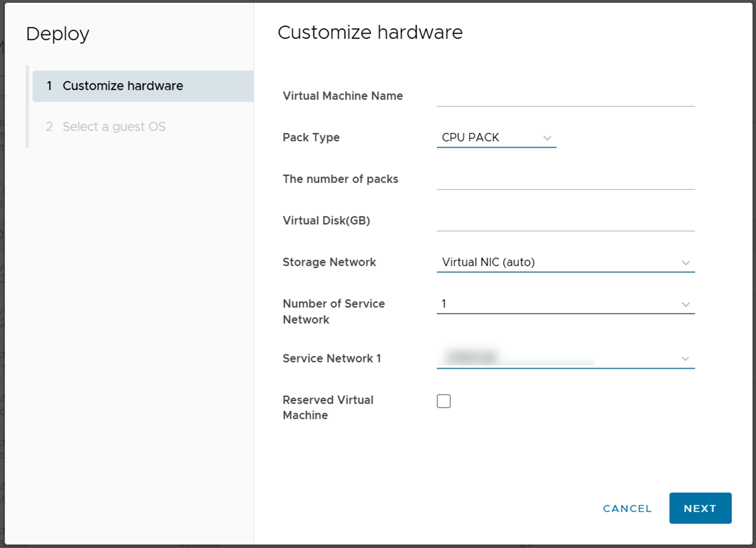Focus the Virtual Disk(GB) input
The height and width of the screenshot is (548, 756).
click(565, 221)
